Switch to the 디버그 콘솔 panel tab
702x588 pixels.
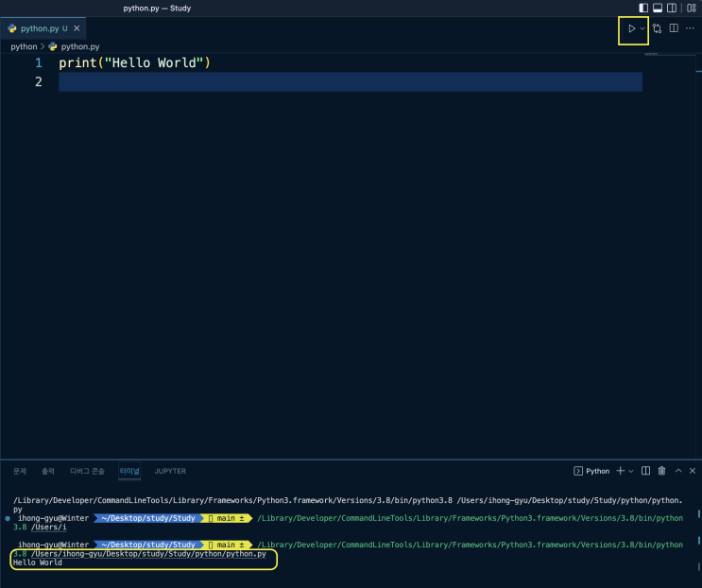pos(87,471)
